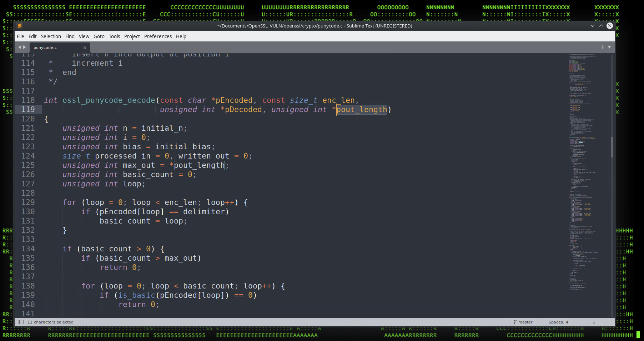Image resolution: width=644 pixels, height=341 pixels.
Task: Open the Preferences menu
Action: (x=158, y=36)
